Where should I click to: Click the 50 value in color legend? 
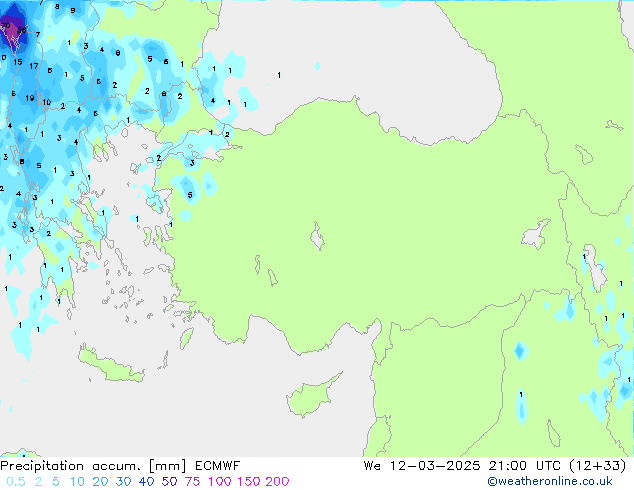(x=169, y=482)
